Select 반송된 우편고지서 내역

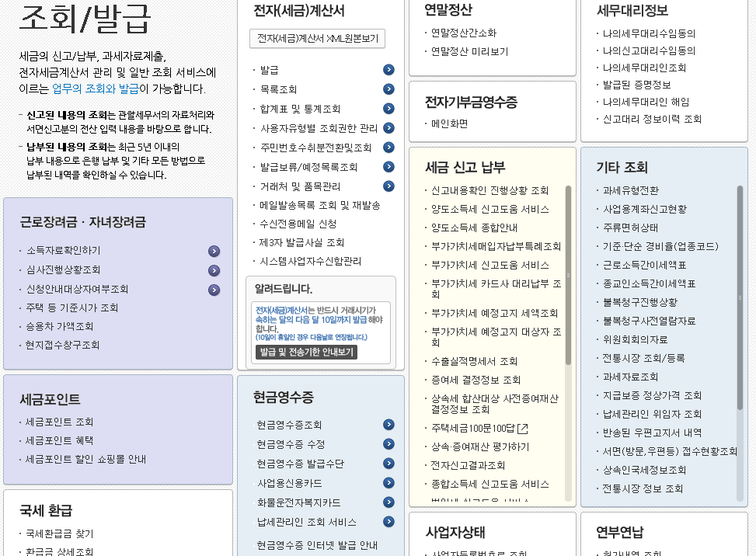pyautogui.click(x=652, y=433)
